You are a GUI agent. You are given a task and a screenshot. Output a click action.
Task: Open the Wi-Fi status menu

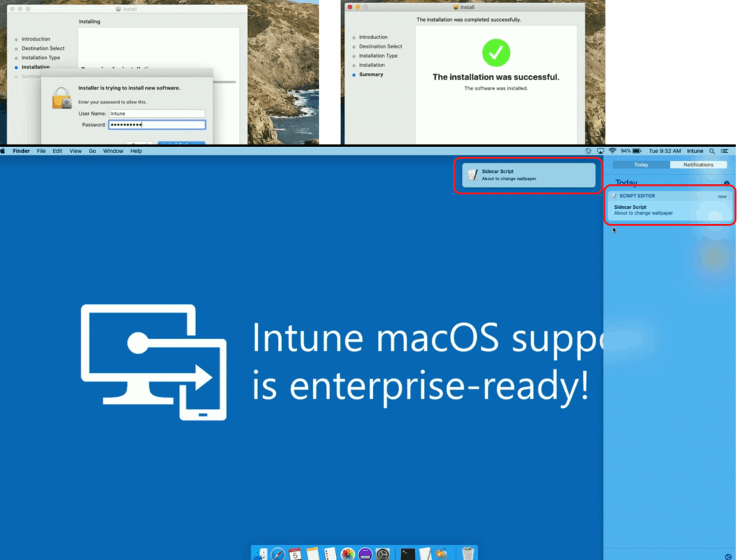pyautogui.click(x=613, y=151)
